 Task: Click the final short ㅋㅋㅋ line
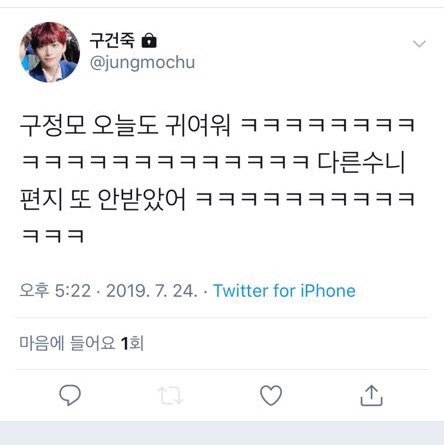(x=53, y=236)
